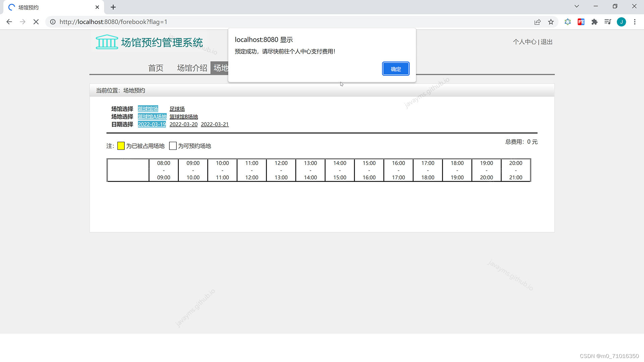The width and height of the screenshot is (644, 362).
Task: Open the hexagon browser extension icon
Action: point(568,22)
